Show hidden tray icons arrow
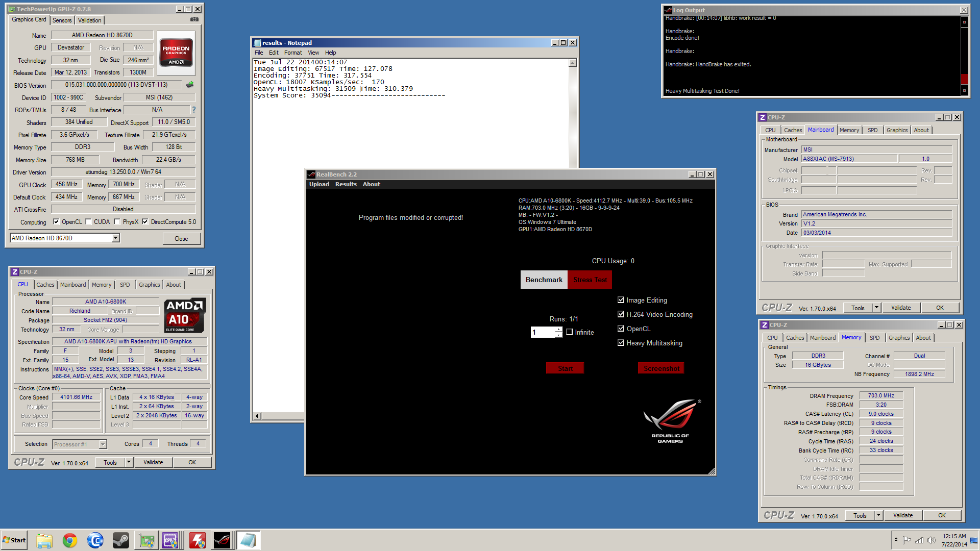Screen dimensions: 980x551 [896, 540]
